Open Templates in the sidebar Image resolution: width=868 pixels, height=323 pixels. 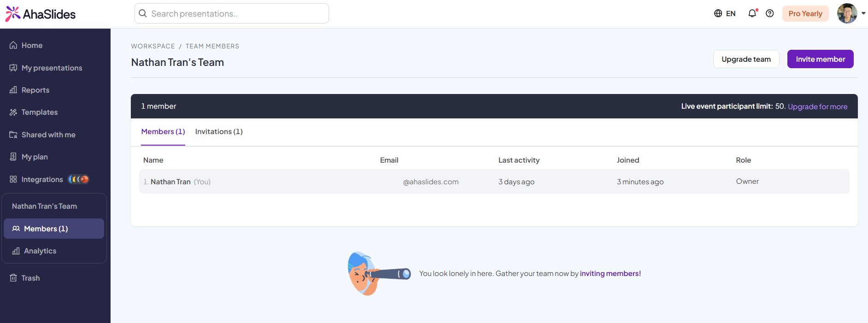point(39,112)
